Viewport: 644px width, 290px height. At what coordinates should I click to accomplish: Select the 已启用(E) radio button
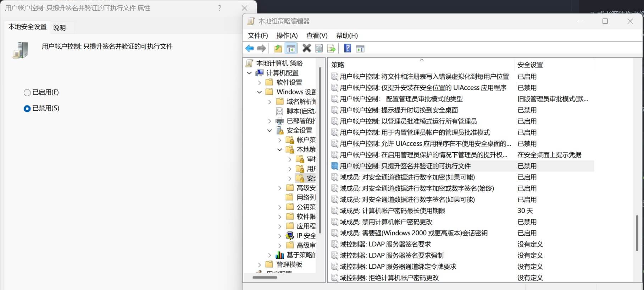27,93
